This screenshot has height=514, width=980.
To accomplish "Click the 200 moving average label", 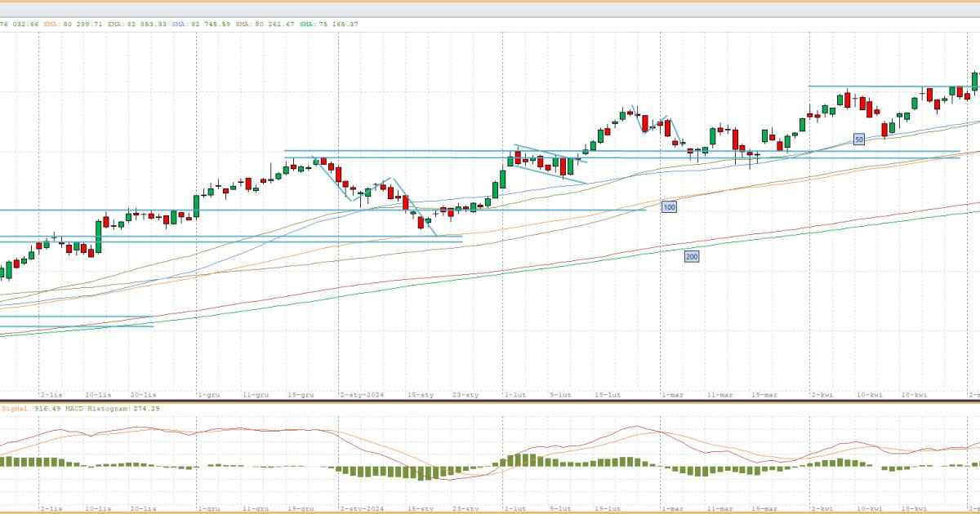I will (691, 256).
